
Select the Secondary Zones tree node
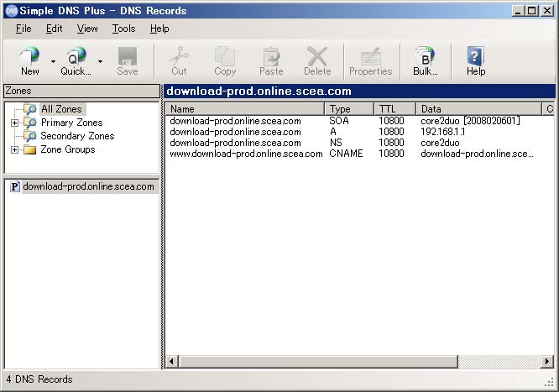(x=77, y=136)
